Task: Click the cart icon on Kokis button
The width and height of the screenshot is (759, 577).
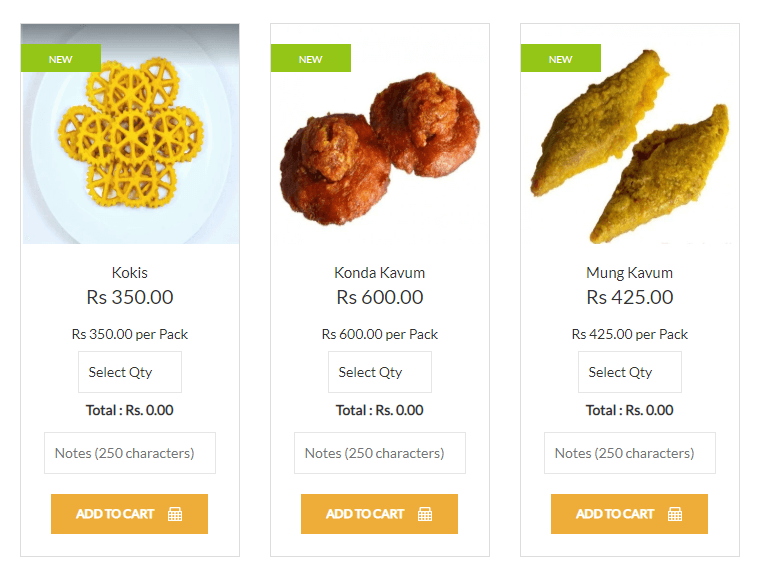Action: 175,514
